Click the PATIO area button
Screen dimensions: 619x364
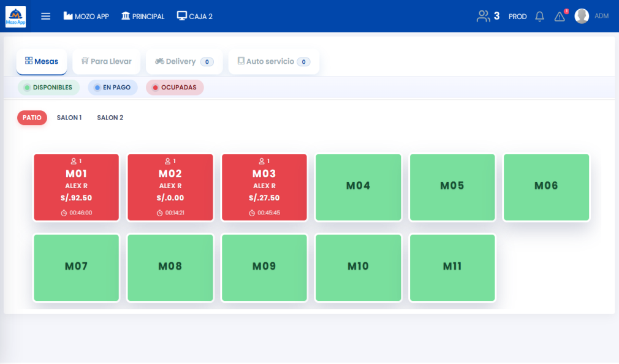(x=32, y=118)
